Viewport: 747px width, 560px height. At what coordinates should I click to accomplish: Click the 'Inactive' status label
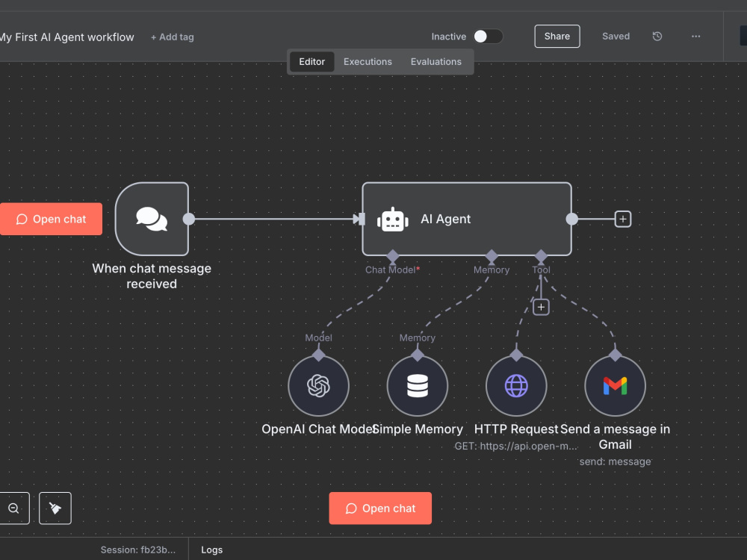coord(449,37)
